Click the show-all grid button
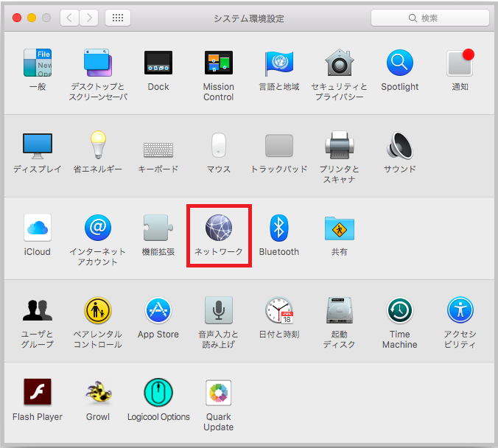Screen dimensions: 498x448 (x=118, y=18)
